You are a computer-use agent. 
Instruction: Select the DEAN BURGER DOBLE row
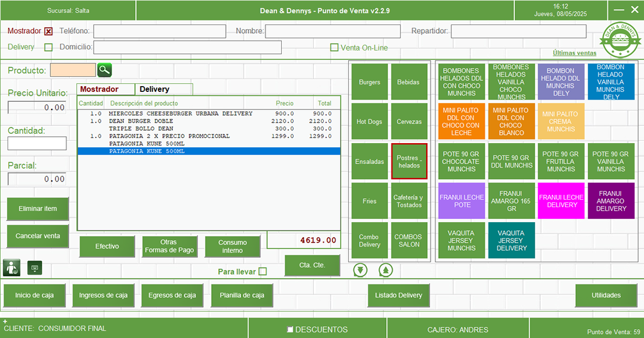[209, 121]
